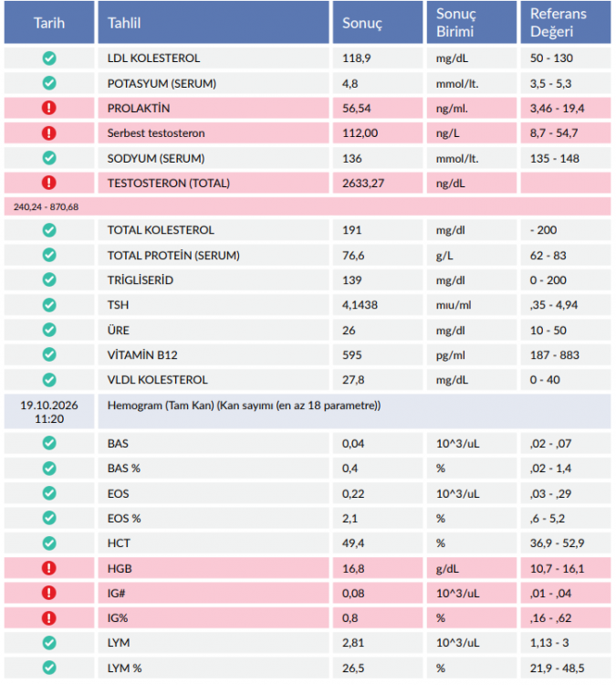Screen dimensions: 616x685
Task: Click the green check icon for LDL KOLESTEROL
Action: (x=49, y=58)
